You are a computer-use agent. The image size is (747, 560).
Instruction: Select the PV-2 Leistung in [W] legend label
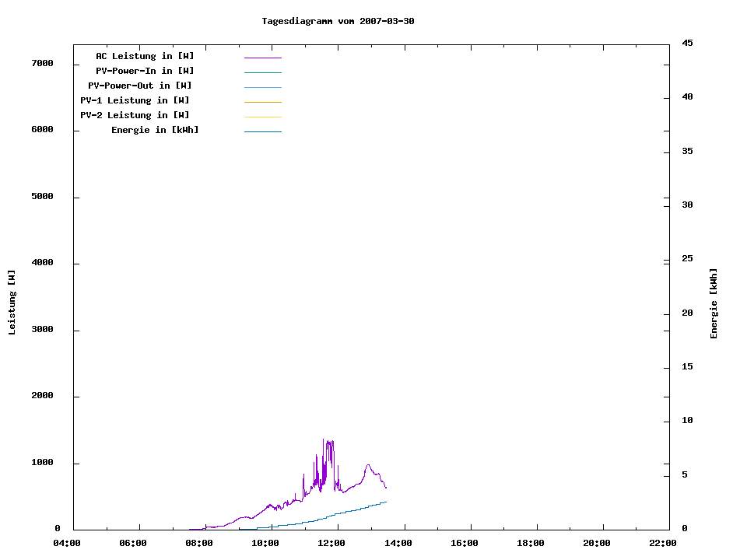pyautogui.click(x=135, y=115)
